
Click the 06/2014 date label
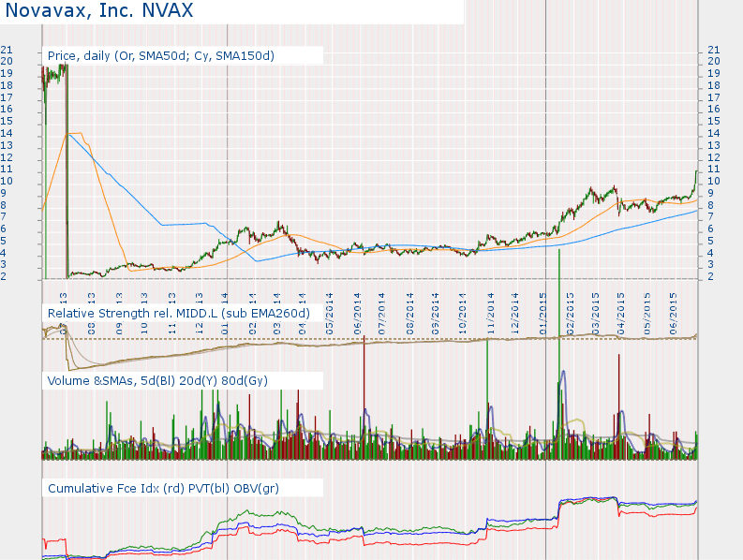(357, 314)
